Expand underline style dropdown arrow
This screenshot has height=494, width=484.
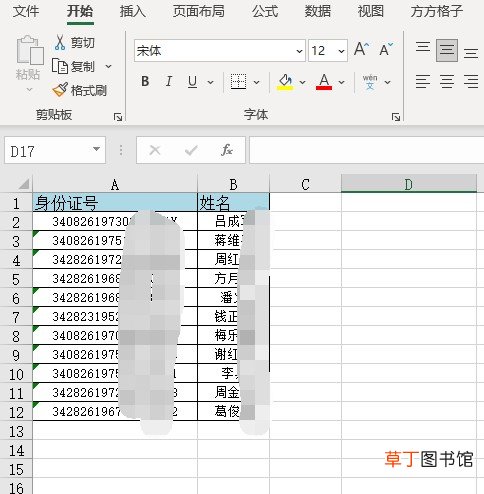tap(210, 82)
